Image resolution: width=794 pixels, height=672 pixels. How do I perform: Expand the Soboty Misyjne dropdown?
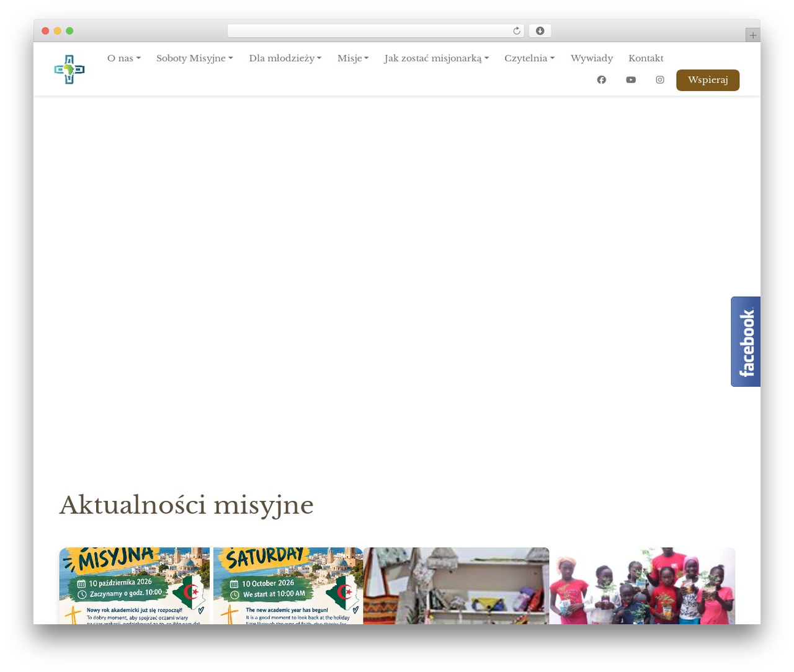pos(195,58)
